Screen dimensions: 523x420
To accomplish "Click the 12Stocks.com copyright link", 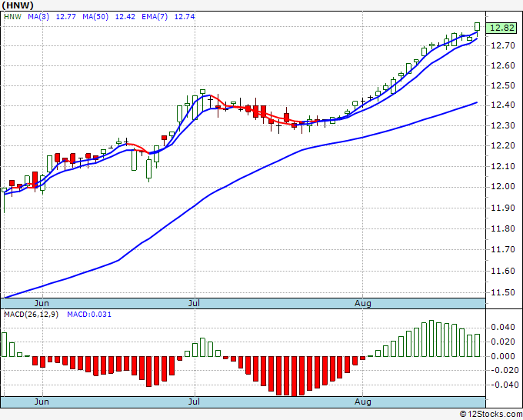I will click(491, 415).
